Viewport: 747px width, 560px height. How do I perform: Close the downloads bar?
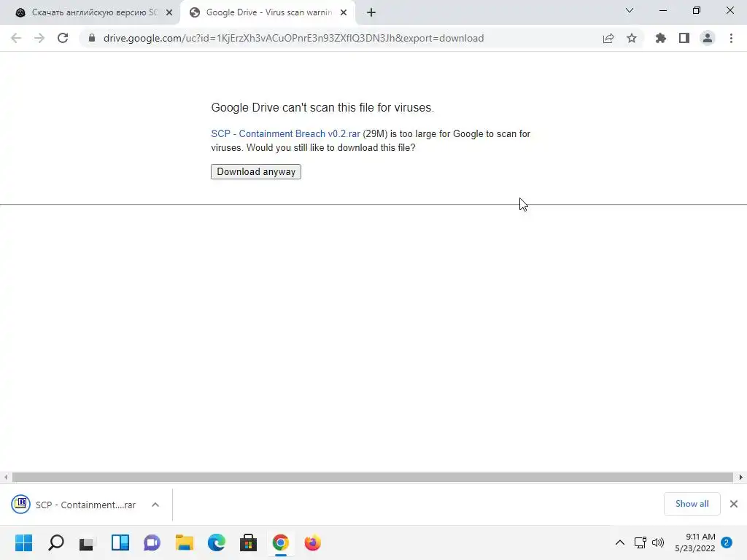click(x=734, y=504)
